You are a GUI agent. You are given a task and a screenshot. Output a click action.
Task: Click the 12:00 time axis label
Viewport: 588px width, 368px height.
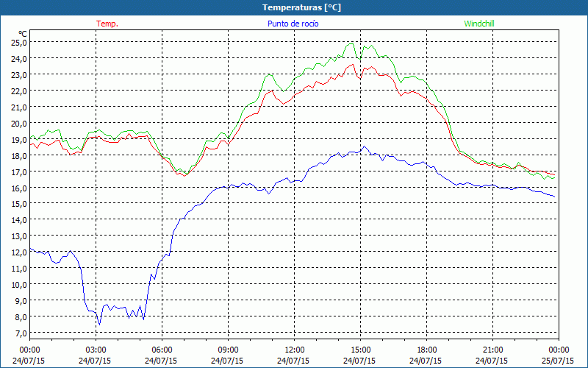click(x=295, y=350)
